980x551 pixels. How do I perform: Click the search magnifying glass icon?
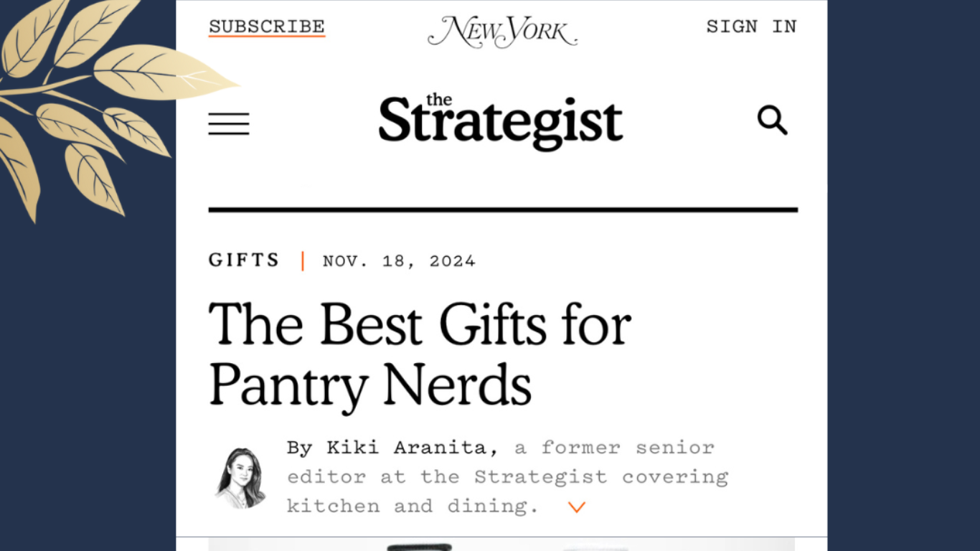click(772, 121)
